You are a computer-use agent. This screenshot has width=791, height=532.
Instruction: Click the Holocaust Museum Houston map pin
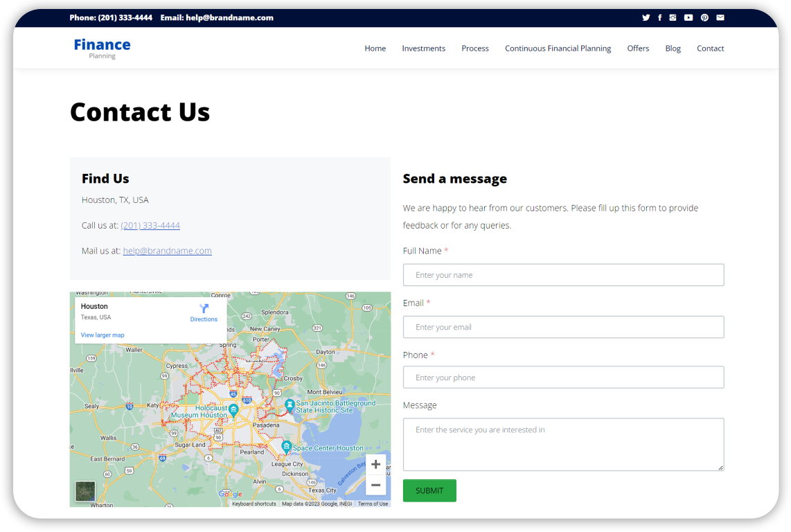click(233, 409)
